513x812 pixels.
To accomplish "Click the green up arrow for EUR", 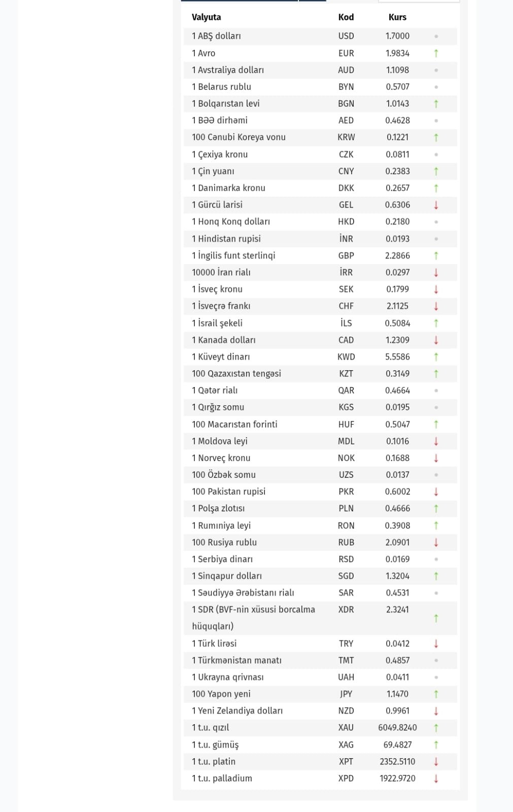I will (436, 53).
